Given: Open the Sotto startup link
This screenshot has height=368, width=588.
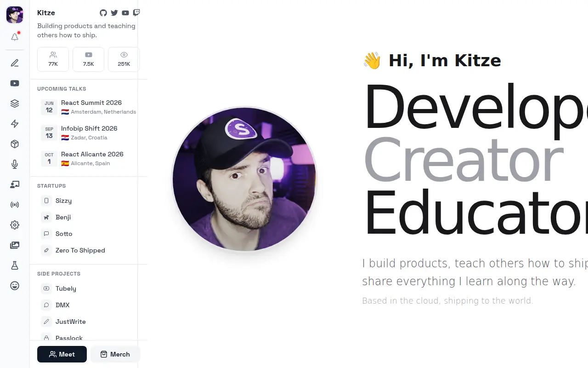Looking at the screenshot, I should pyautogui.click(x=88, y=234).
